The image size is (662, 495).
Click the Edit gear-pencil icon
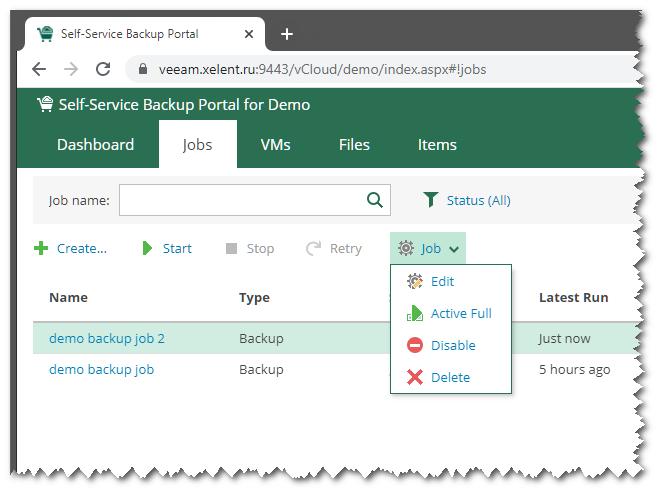[415, 281]
